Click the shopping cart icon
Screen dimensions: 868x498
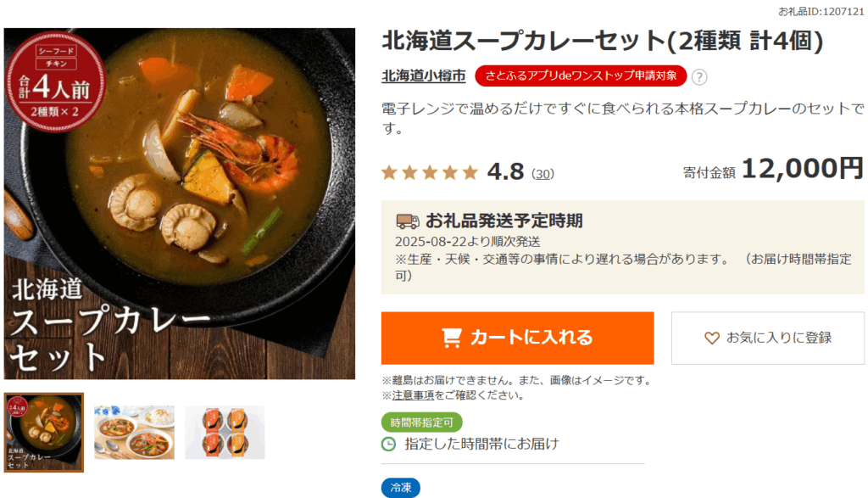(x=452, y=338)
